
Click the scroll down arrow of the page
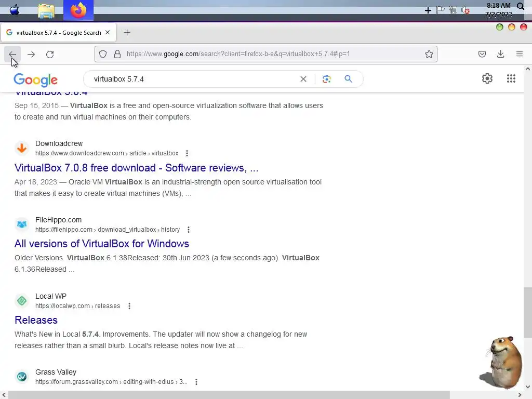528,387
